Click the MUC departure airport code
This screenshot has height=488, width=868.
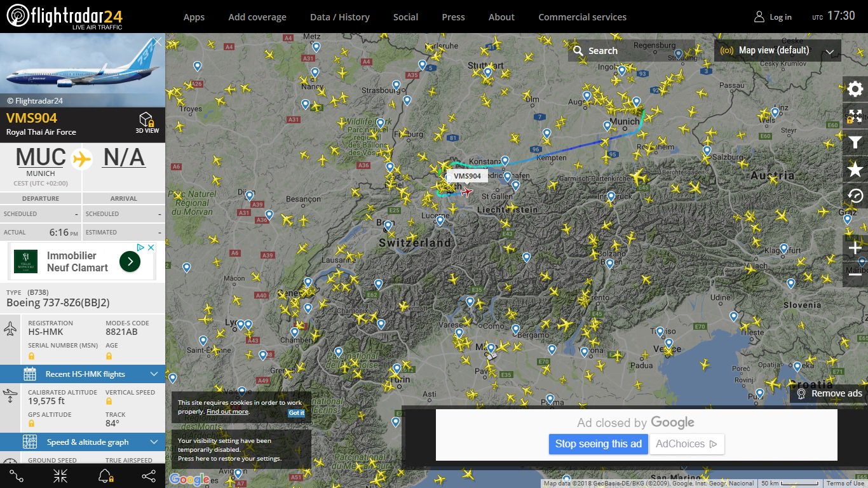coord(41,157)
